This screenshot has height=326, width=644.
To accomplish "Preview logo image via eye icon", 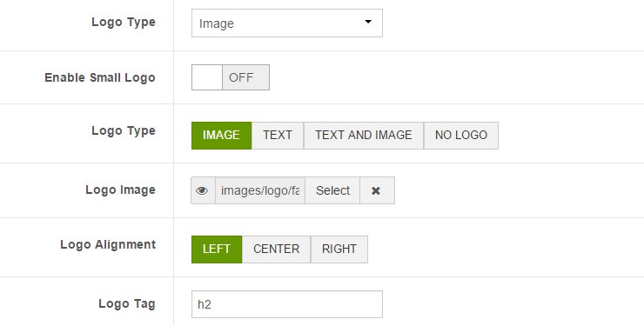I will tap(203, 190).
